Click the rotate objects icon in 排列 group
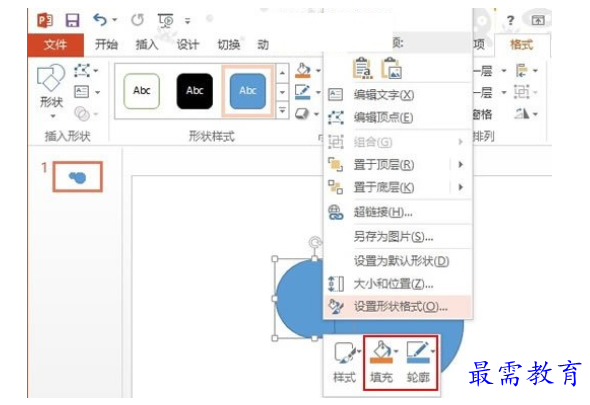The height and width of the screenshot is (405, 590). click(x=521, y=113)
